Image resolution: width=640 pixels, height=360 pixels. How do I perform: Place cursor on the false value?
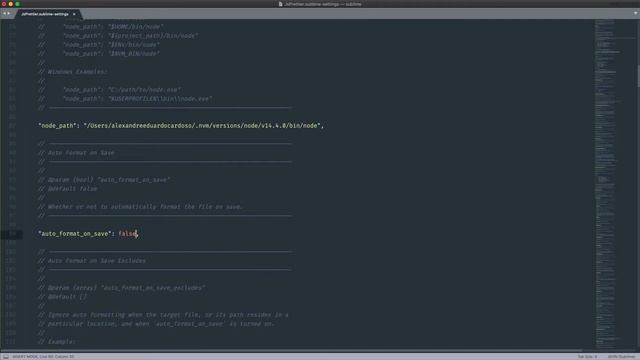(128, 234)
